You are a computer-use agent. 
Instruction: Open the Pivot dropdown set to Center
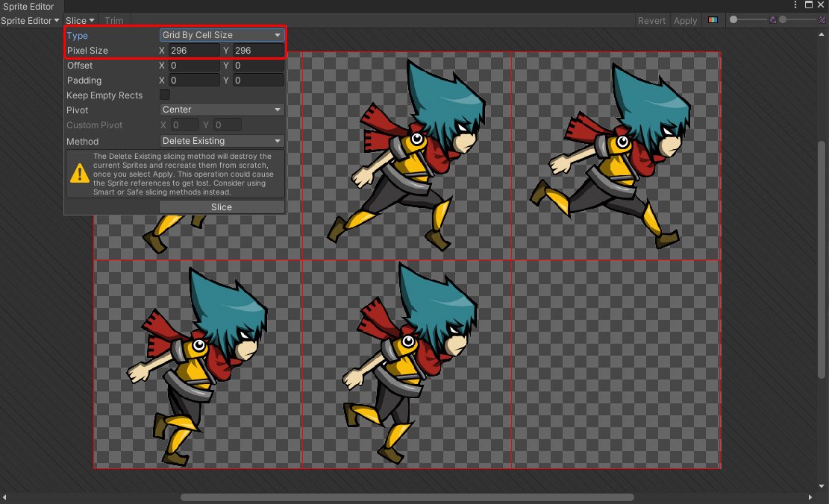click(x=222, y=110)
